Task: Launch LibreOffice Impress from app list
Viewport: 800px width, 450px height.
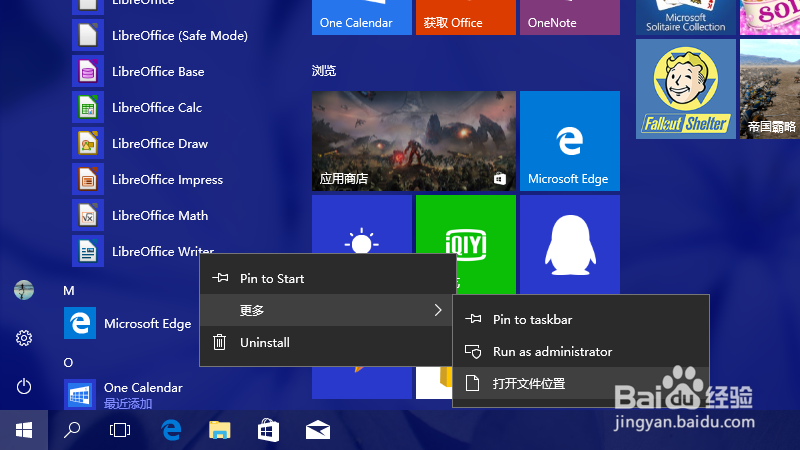Action: pos(147,180)
